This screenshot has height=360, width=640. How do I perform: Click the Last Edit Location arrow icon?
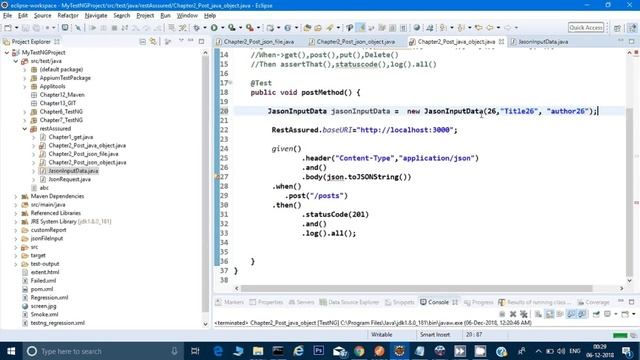tap(478, 28)
